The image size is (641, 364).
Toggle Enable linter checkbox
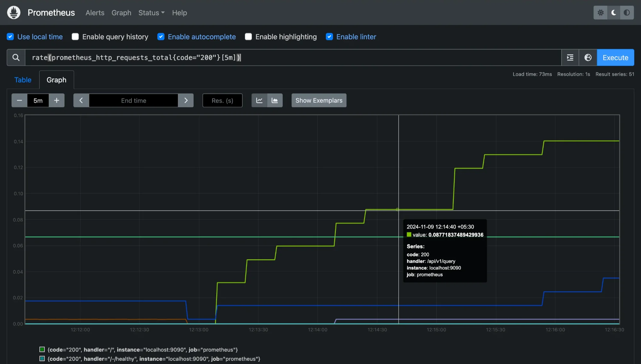(329, 37)
